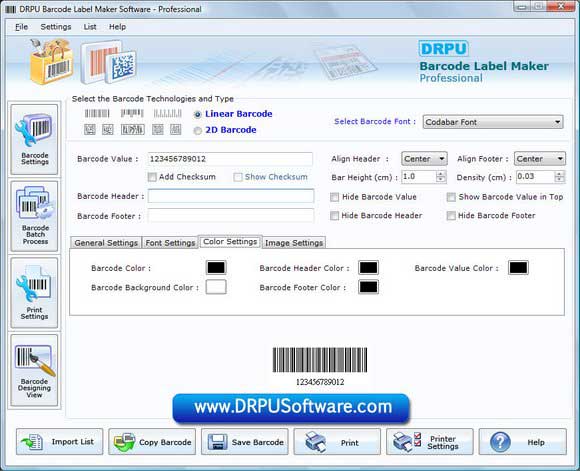Open Printer Settings at the bottom
This screenshot has width=580, height=471.
(429, 442)
